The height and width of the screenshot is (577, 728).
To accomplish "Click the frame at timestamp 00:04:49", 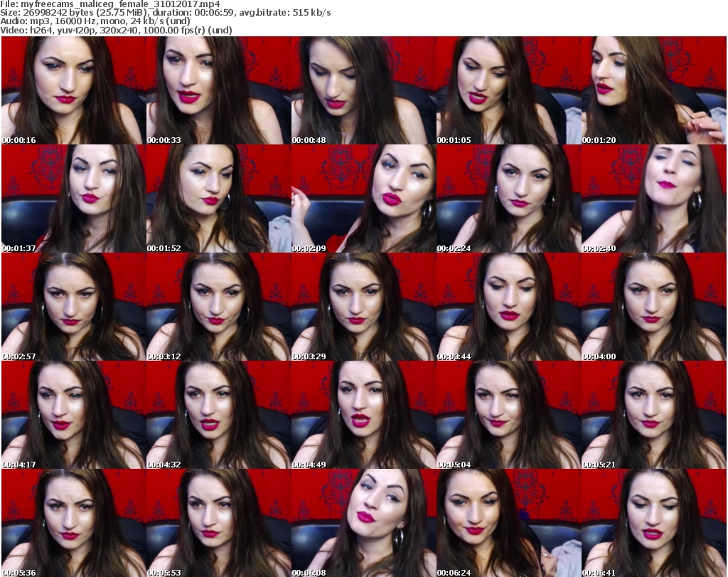I will [x=363, y=415].
